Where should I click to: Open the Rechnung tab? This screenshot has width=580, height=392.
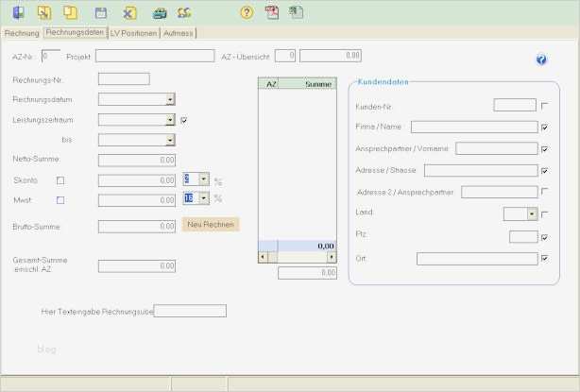pyautogui.click(x=22, y=33)
